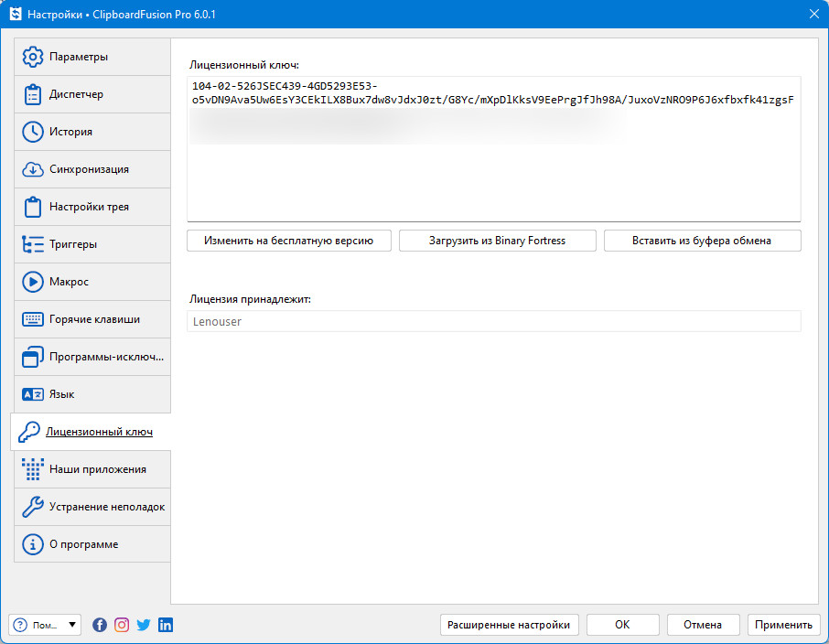
Task: Switch to the Программы-исключения tab
Action: (92, 357)
